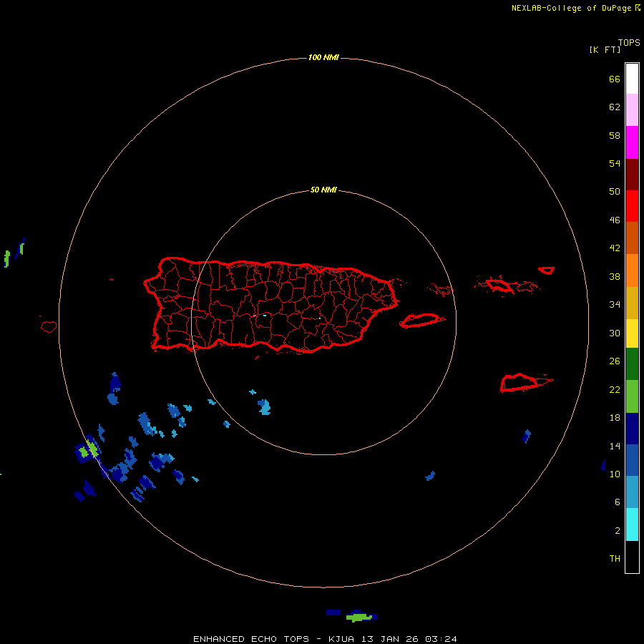Image resolution: width=644 pixels, height=644 pixels.
Task: Click the '50 NMI' range ring label
Action: 323,190
